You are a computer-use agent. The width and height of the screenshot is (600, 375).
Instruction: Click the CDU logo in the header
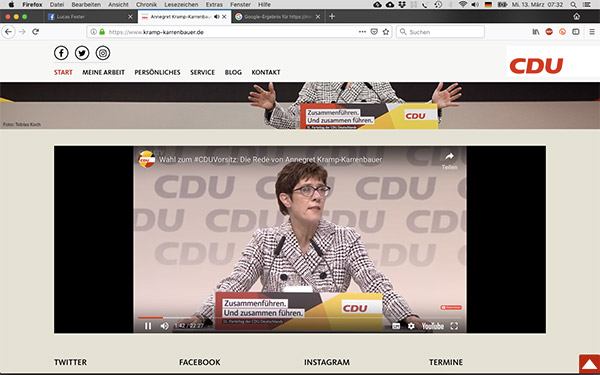[536, 65]
